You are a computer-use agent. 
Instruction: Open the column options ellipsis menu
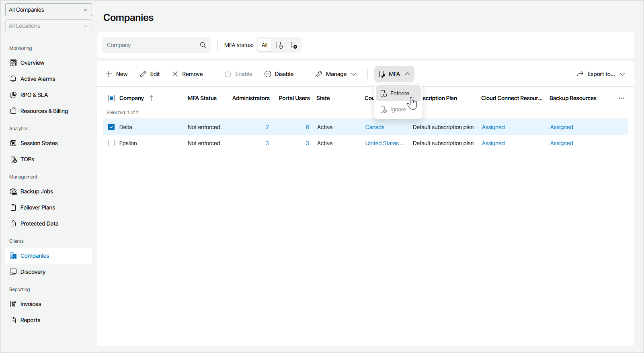pos(621,98)
